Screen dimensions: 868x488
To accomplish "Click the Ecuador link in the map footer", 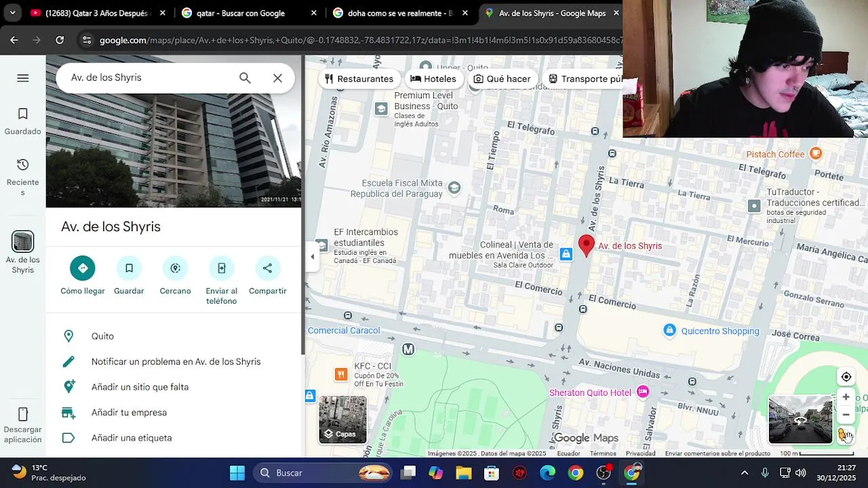I will (x=568, y=453).
